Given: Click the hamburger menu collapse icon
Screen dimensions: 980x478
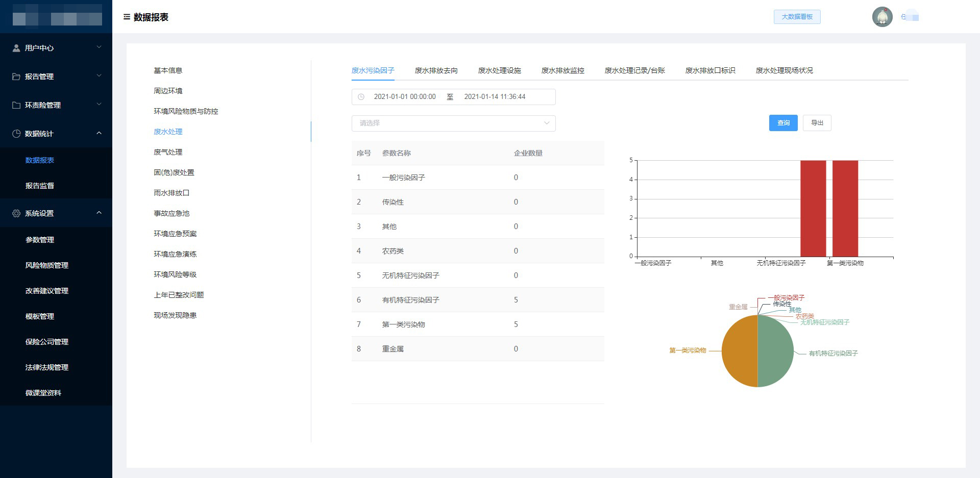Looking at the screenshot, I should (127, 17).
